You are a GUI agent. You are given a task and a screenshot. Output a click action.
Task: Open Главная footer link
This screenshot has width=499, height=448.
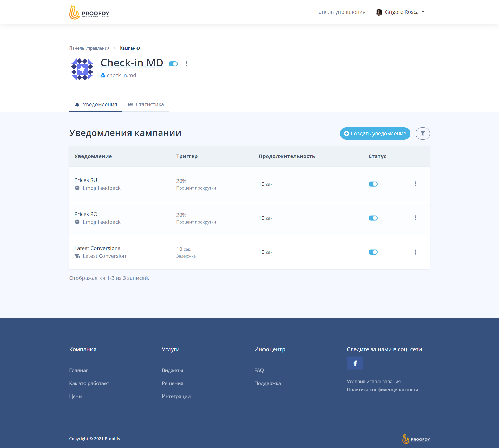(x=79, y=370)
